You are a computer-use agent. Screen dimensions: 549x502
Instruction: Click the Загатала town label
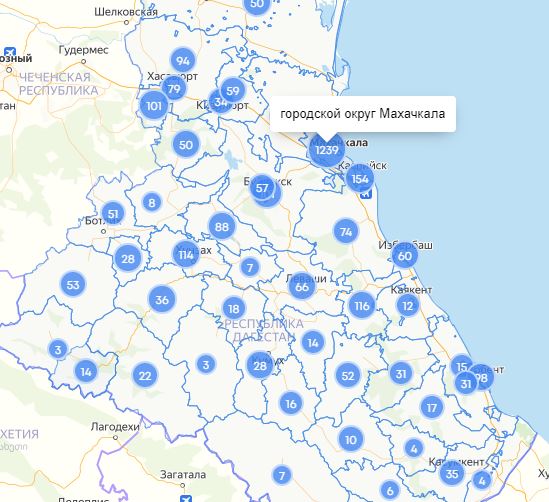(x=183, y=475)
